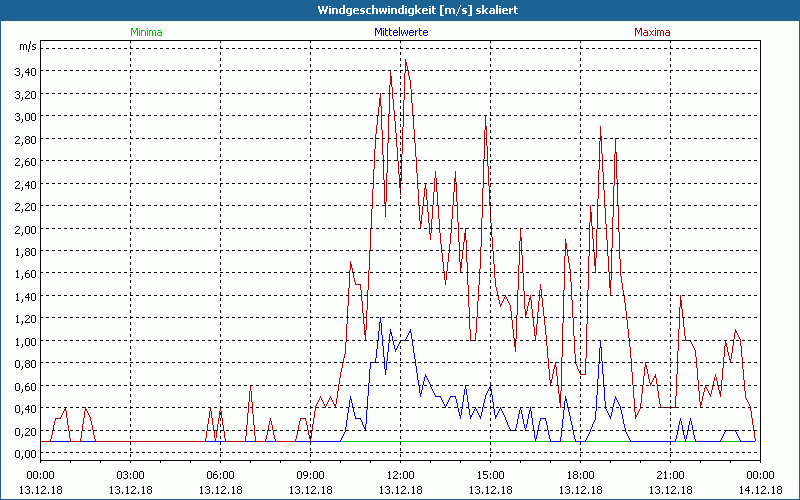Select the 2,00 y-axis tick label
Viewport: 800px width, 500px height.
point(25,229)
